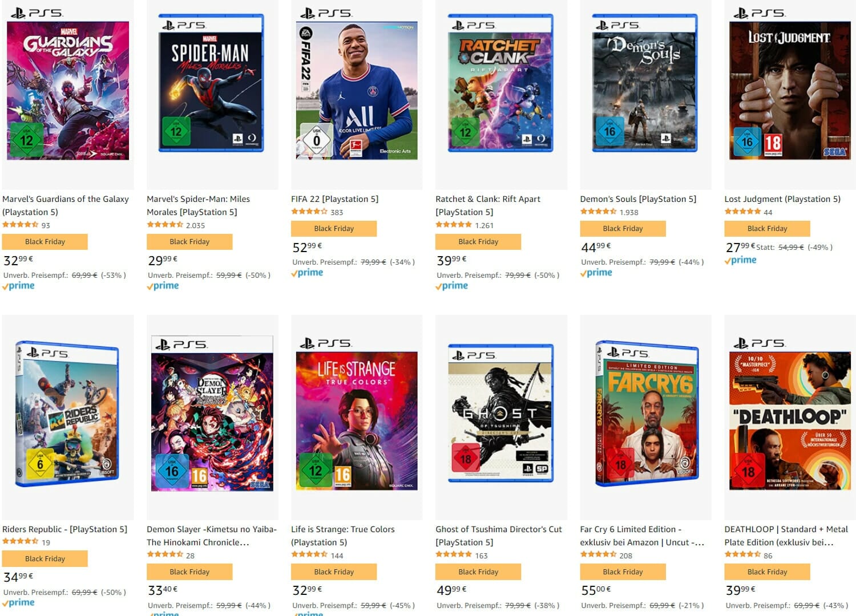This screenshot has height=616, width=856.
Task: Select the Demon's Souls cover image
Action: 645,84
